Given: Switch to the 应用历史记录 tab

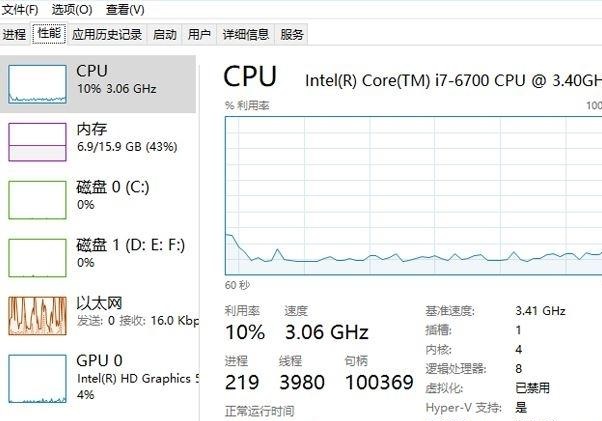Looking at the screenshot, I should pyautogui.click(x=107, y=35).
